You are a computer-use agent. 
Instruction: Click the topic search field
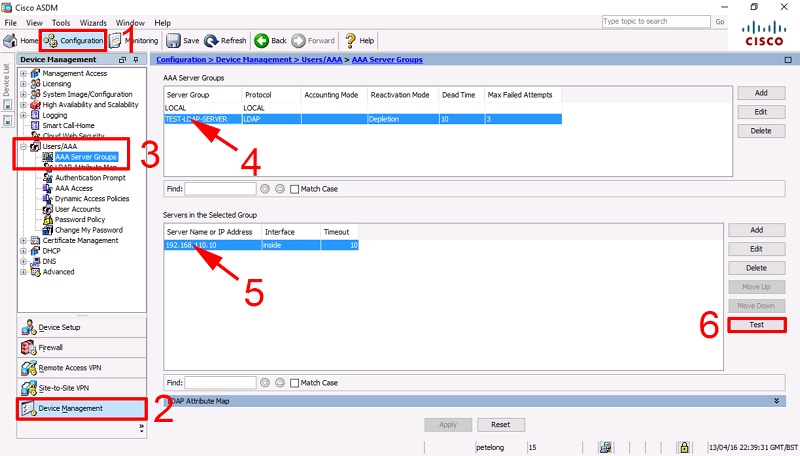[656, 21]
